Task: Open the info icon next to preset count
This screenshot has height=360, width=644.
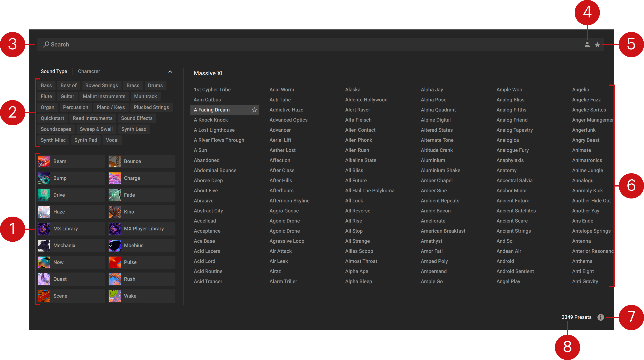Action: [600, 317]
